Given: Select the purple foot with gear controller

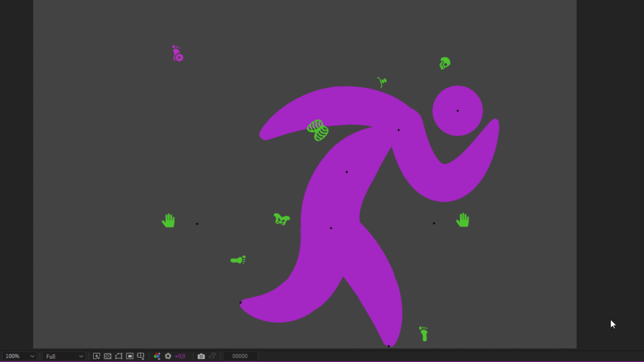Looking at the screenshot, I should 177,53.
